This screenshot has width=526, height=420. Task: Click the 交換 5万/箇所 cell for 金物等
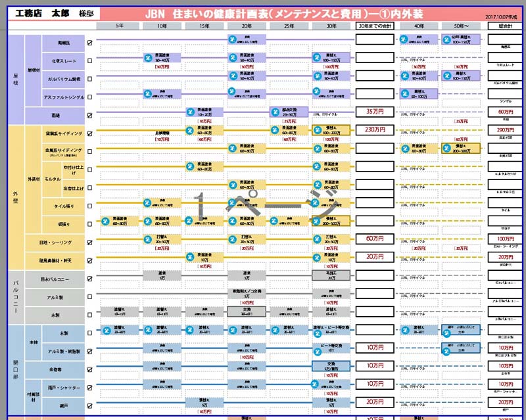pyautogui.click(x=331, y=365)
